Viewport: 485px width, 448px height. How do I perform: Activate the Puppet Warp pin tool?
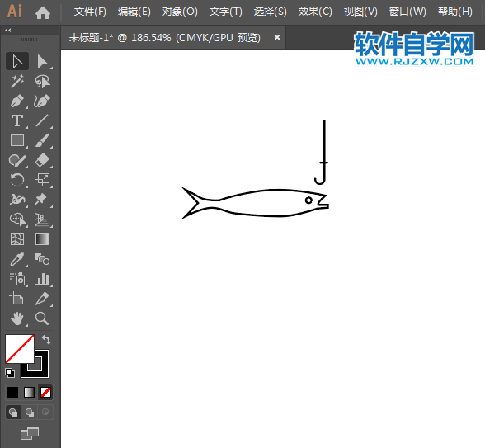[42, 200]
